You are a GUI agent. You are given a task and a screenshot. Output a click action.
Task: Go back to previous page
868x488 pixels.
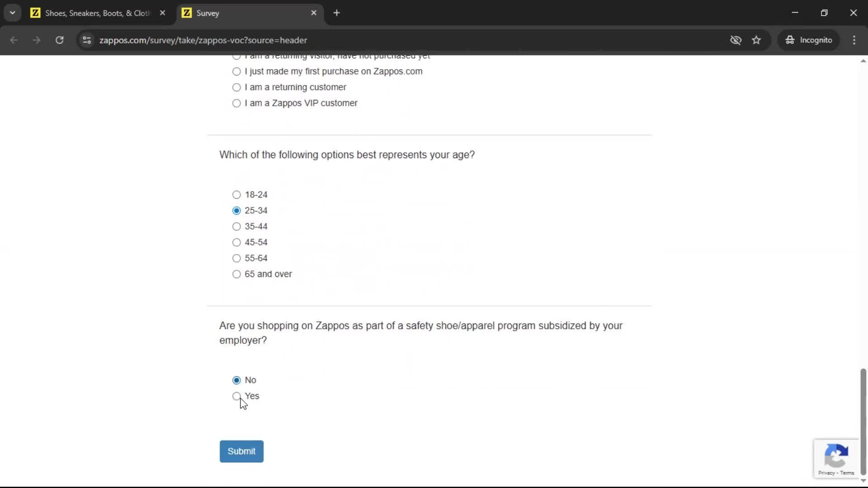click(14, 40)
